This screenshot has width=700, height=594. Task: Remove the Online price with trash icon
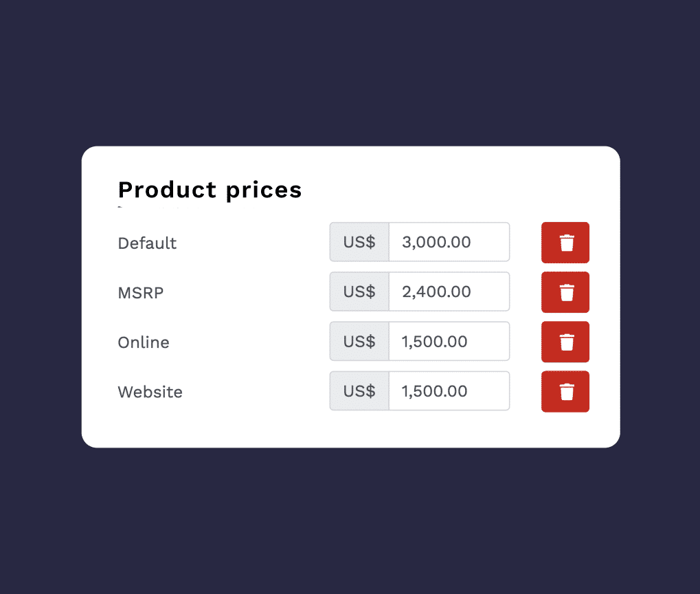click(x=565, y=342)
